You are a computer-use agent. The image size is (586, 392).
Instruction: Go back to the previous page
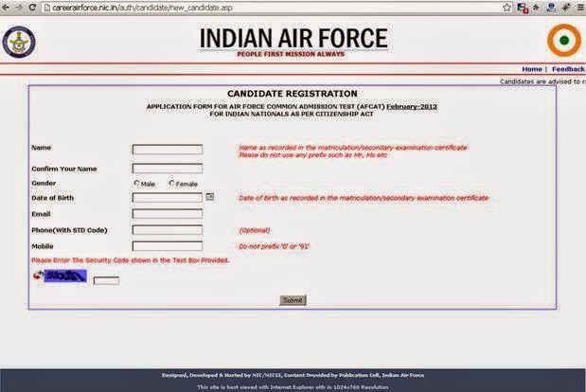(x=7, y=7)
